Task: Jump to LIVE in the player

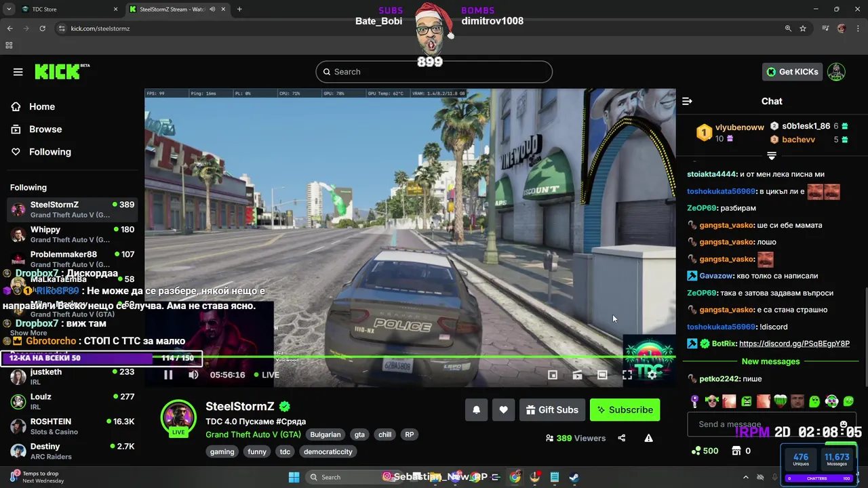Action: coord(267,375)
